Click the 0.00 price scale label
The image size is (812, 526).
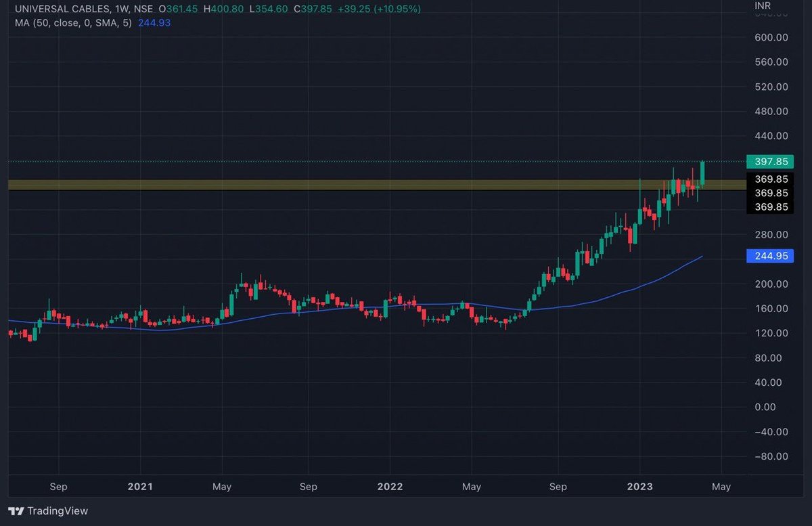pos(767,407)
